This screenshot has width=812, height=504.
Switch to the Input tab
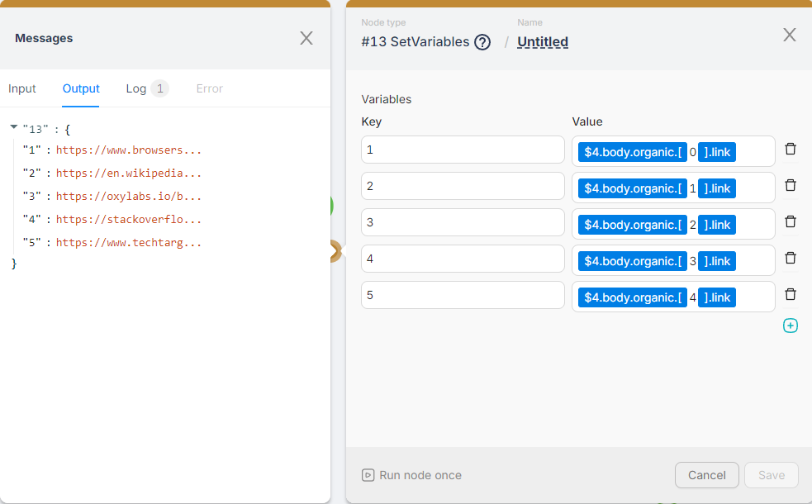pos(22,88)
